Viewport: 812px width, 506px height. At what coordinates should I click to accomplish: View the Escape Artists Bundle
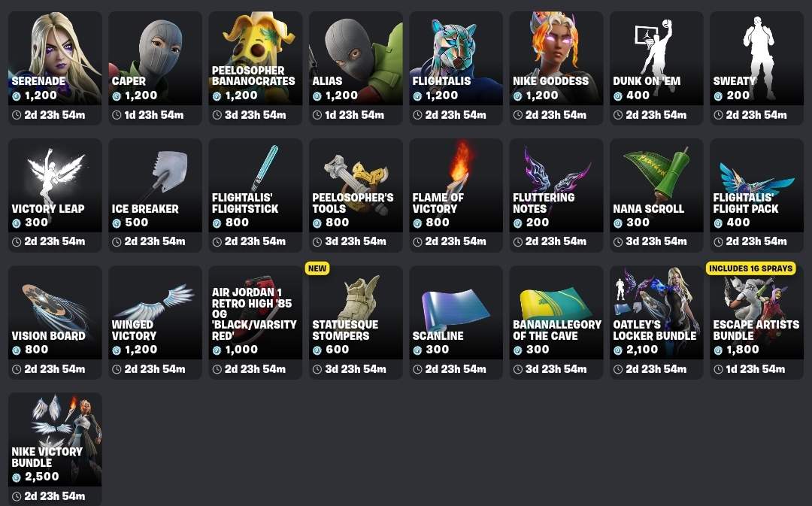tap(756, 323)
